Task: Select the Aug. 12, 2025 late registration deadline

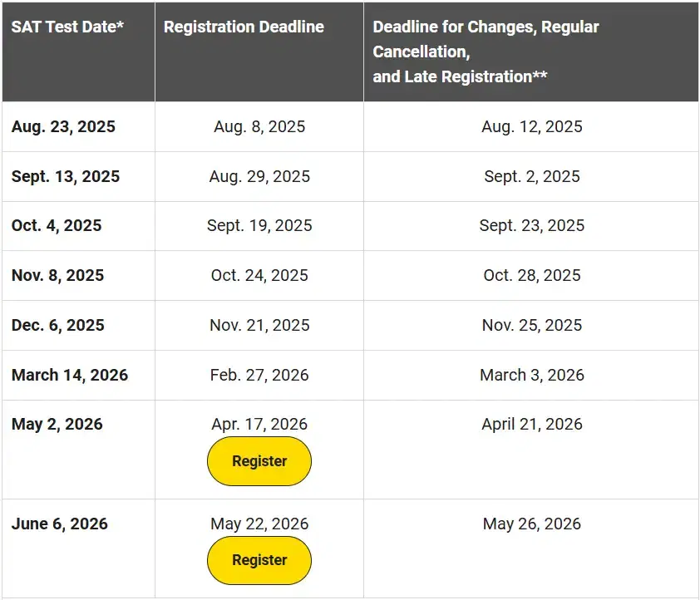Action: (x=532, y=126)
